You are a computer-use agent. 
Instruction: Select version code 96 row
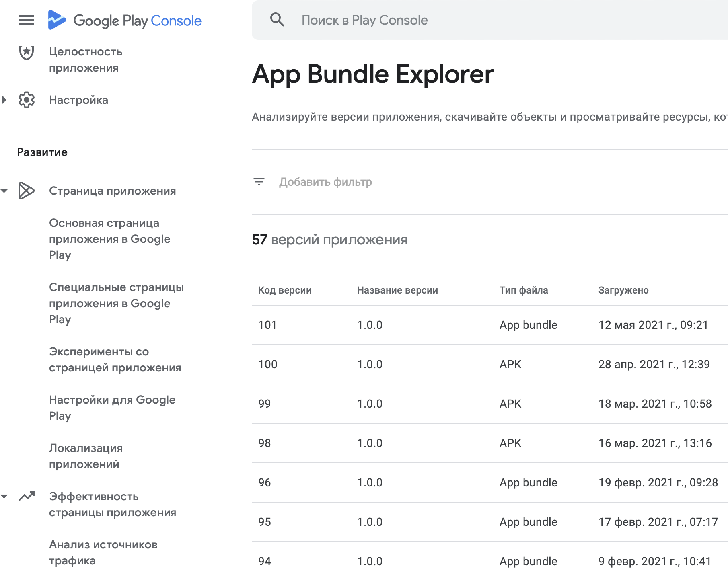pos(490,482)
